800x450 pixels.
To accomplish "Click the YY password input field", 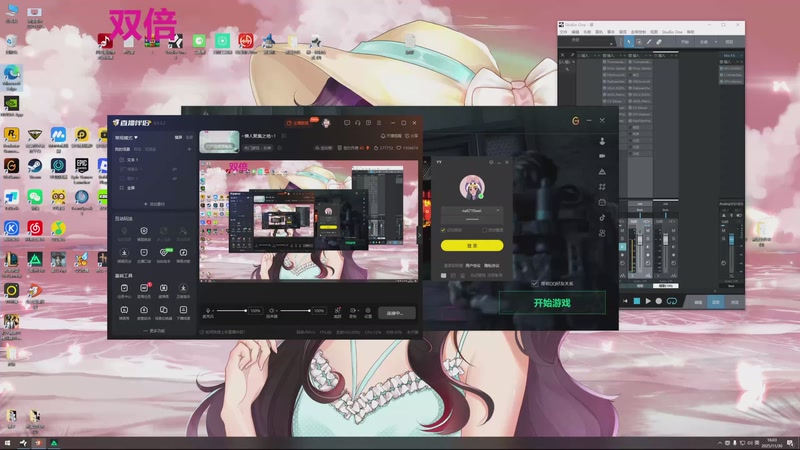I will (x=472, y=219).
